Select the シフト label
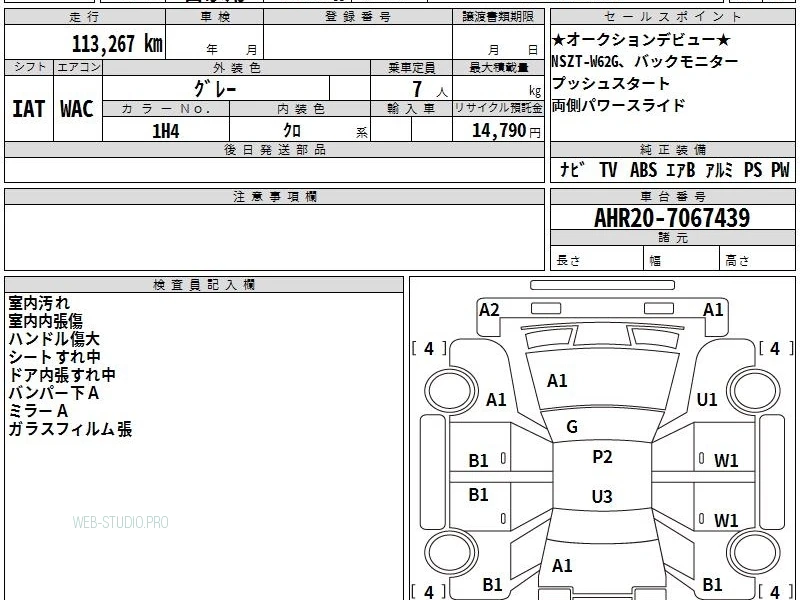This screenshot has height=600, width=800. click(30, 67)
